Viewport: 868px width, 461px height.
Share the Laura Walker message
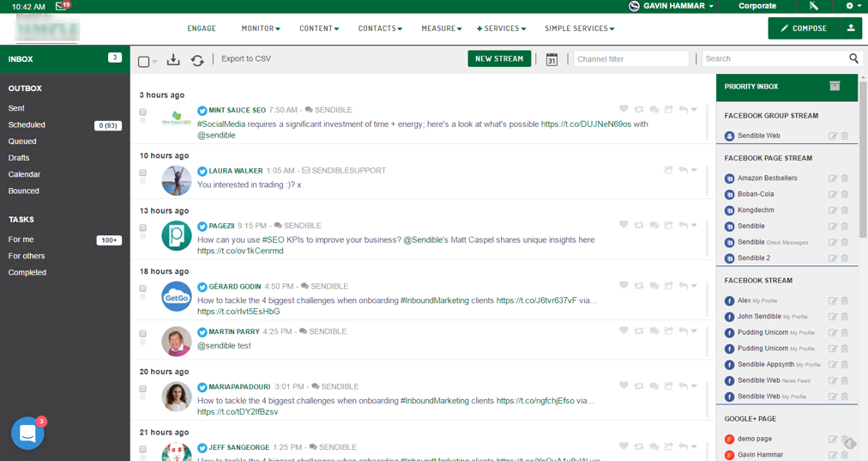(x=668, y=170)
